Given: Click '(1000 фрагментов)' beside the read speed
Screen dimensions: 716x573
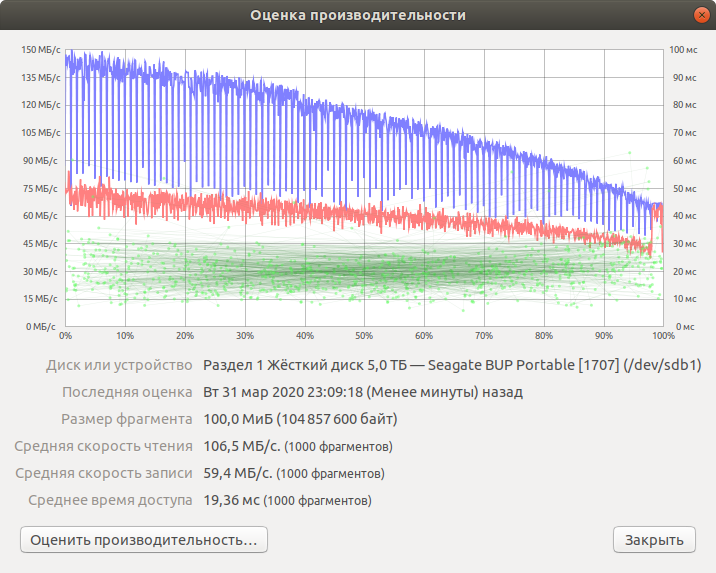Looking at the screenshot, I should (x=338, y=447).
